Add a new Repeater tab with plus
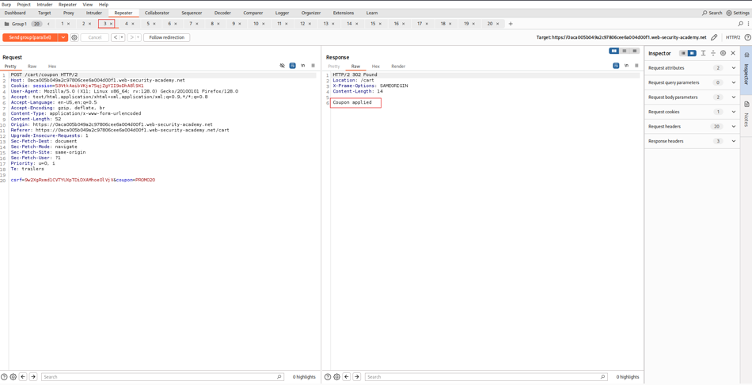 pos(511,24)
